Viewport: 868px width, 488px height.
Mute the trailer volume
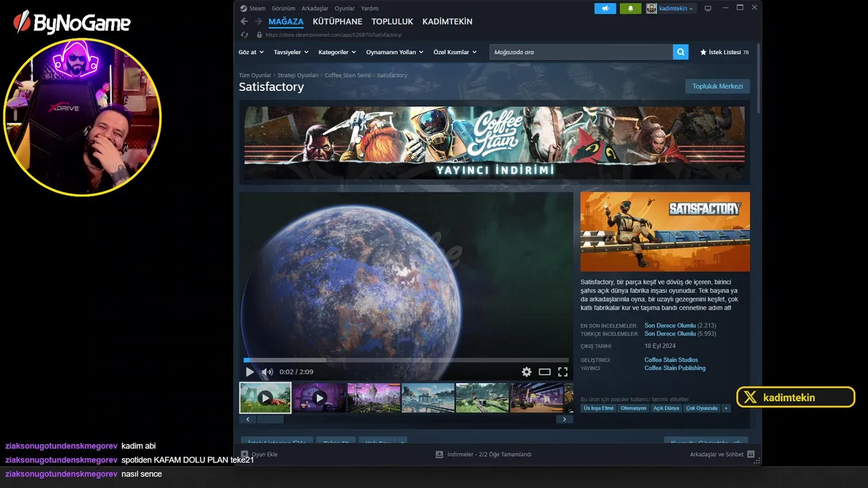click(267, 371)
